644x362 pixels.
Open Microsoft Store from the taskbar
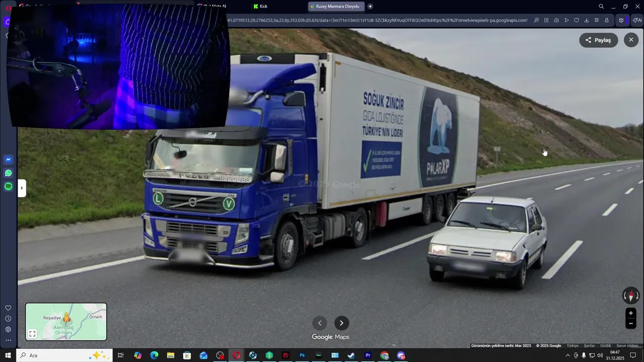(x=187, y=355)
